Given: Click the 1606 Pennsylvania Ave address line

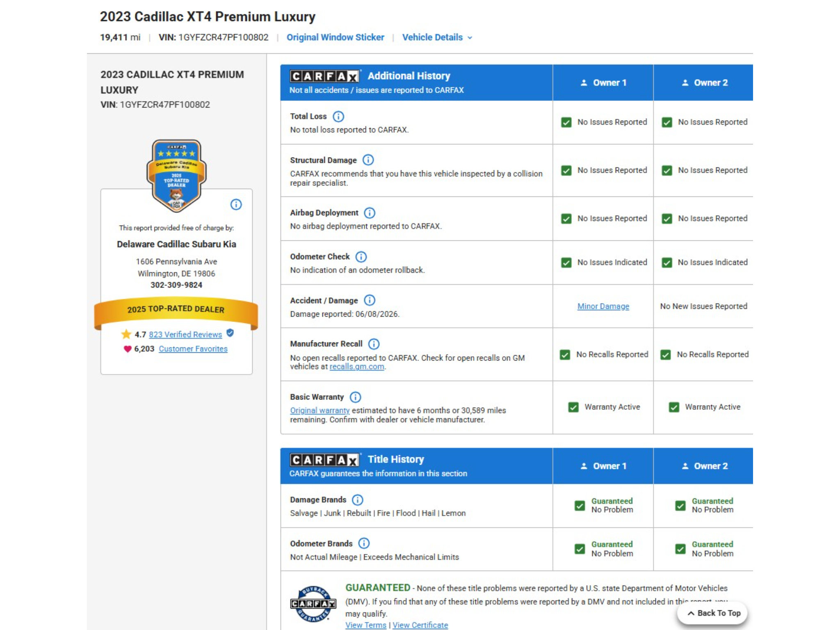Looking at the screenshot, I should coord(176,262).
